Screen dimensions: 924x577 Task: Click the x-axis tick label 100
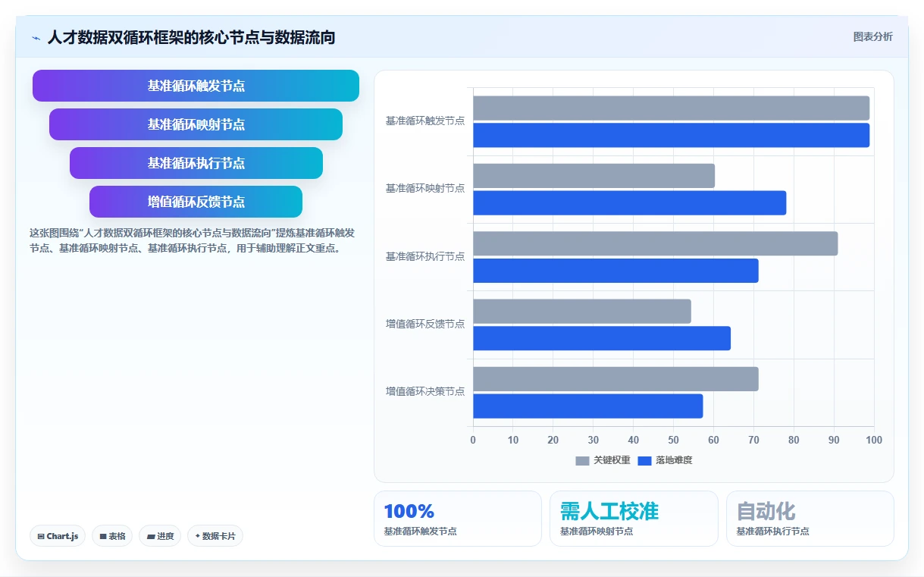coord(874,441)
